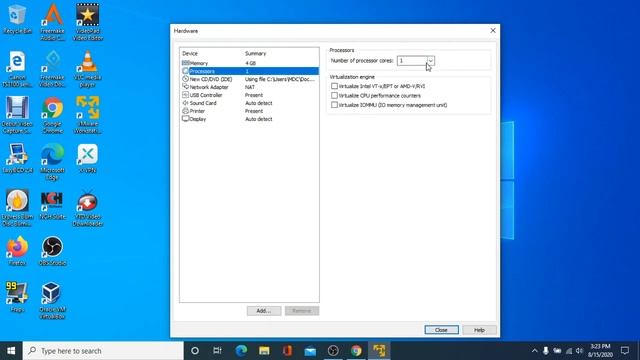The height and width of the screenshot is (360, 640).
Task: Click the network tray icon
Action: (x=569, y=351)
